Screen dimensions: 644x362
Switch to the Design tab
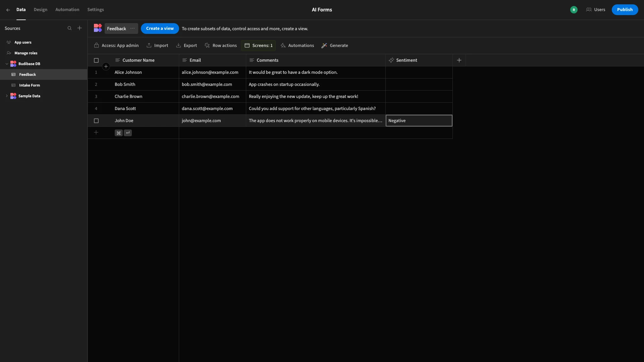coord(41,10)
